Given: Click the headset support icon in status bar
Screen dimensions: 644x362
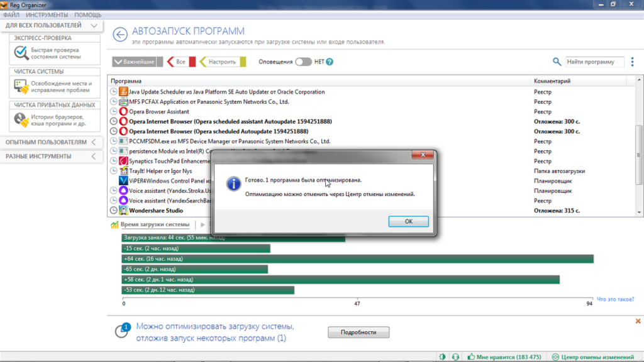Looking at the screenshot, I should click(x=455, y=357).
